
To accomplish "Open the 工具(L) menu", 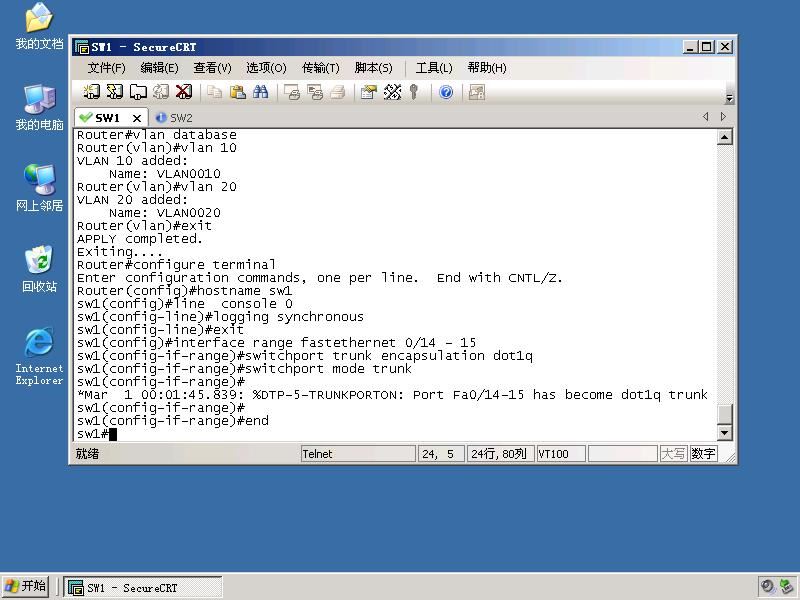I will click(x=434, y=68).
